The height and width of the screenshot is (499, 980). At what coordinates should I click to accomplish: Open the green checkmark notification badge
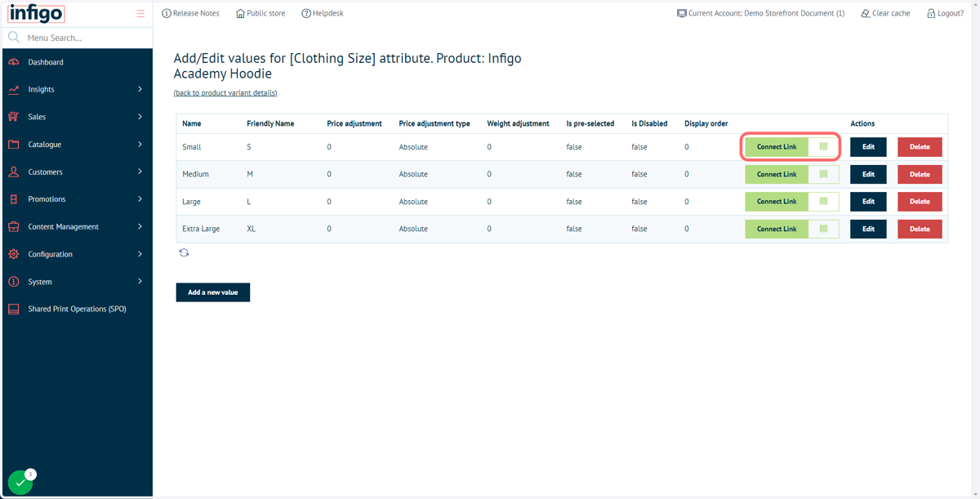tap(20, 483)
